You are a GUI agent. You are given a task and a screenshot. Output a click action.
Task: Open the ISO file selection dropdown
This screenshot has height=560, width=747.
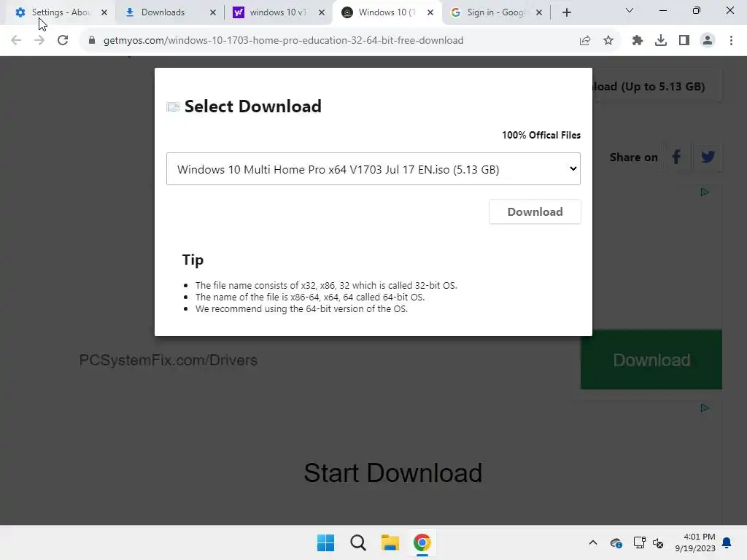[373, 169]
